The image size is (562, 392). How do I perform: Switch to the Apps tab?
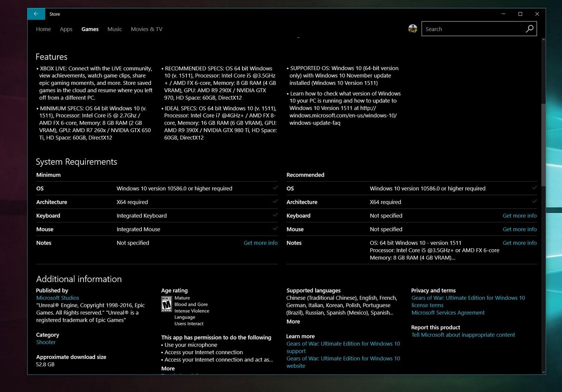(66, 29)
